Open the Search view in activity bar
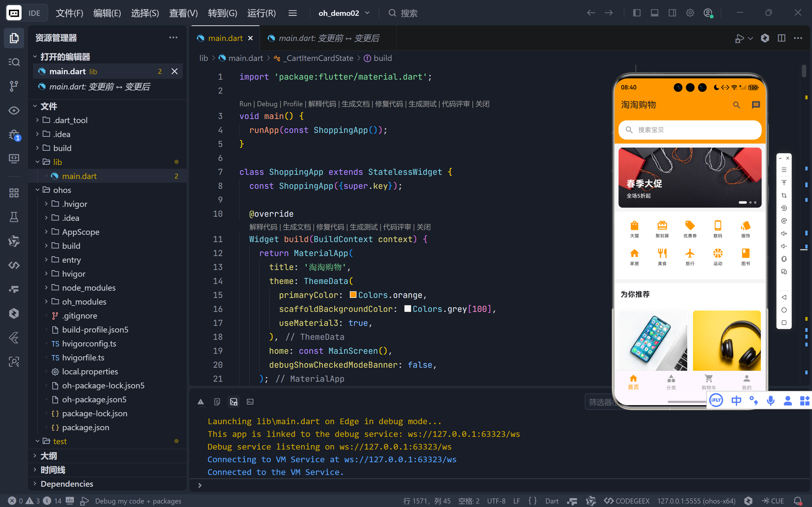The image size is (812, 507). [x=14, y=62]
